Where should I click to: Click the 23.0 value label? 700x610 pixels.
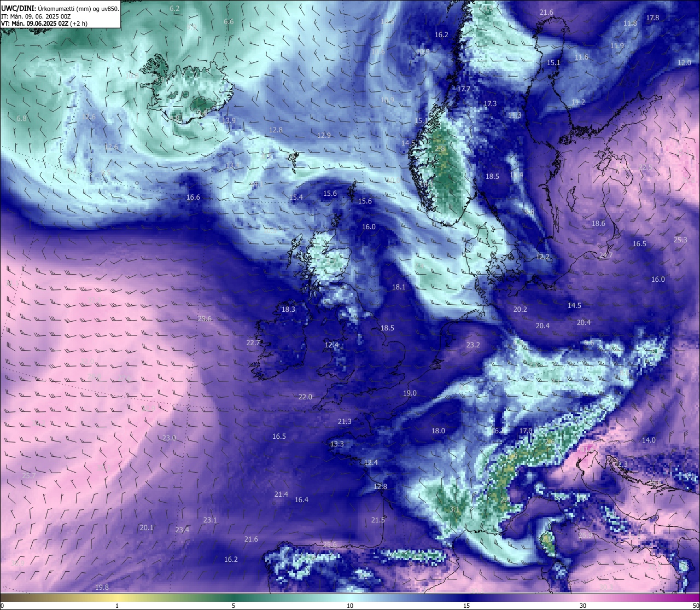(169, 438)
